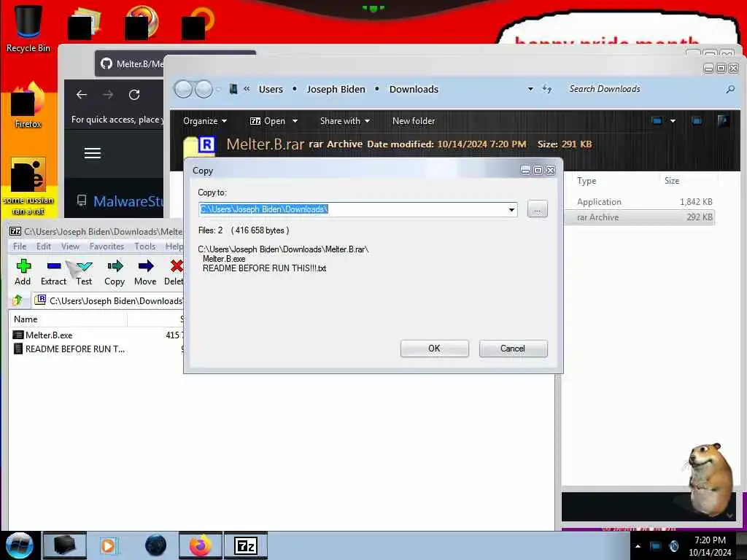Click the 7-Zip address path field
Viewport: 747px width, 560px height.
point(116,300)
